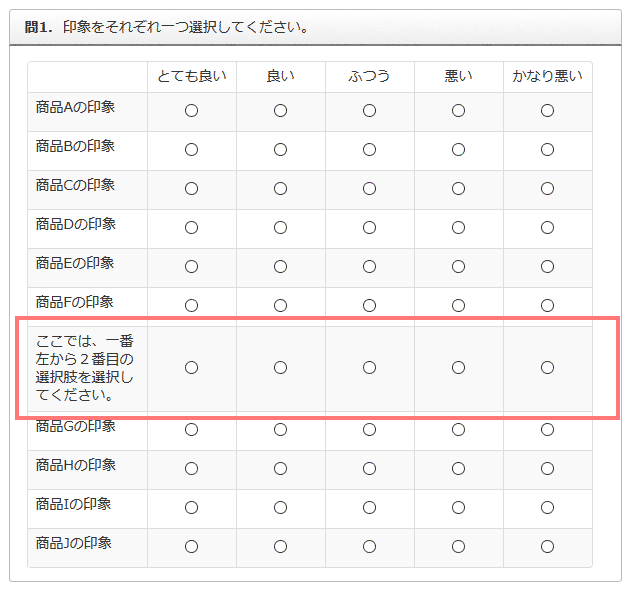Answer とても良い for 商品Hの印象
This screenshot has height=590, width=636.
(x=191, y=469)
